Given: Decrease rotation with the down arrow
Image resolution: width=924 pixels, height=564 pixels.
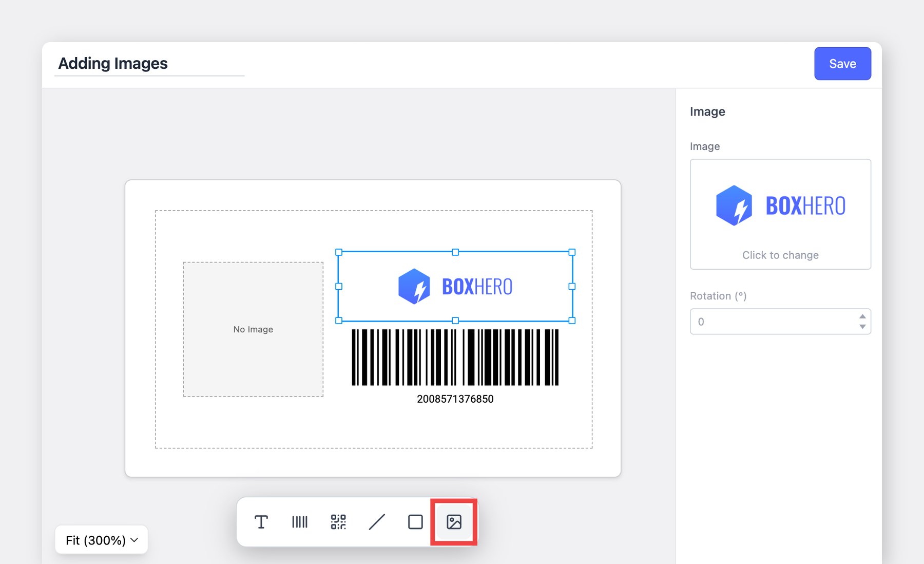Looking at the screenshot, I should coord(862,327).
